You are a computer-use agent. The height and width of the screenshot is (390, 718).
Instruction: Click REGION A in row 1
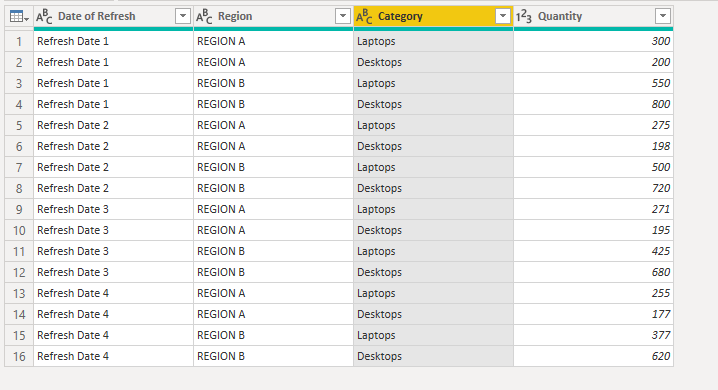click(221, 41)
